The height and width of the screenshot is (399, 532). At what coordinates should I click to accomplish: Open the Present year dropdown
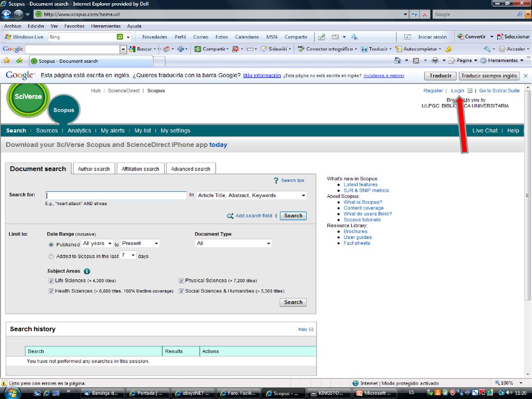tap(140, 243)
